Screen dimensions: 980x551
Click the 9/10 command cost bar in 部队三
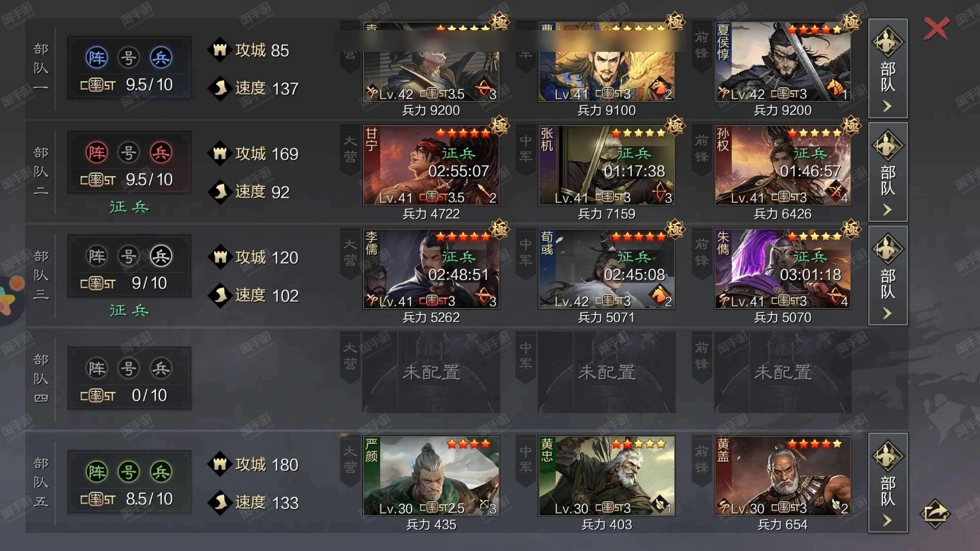129,283
